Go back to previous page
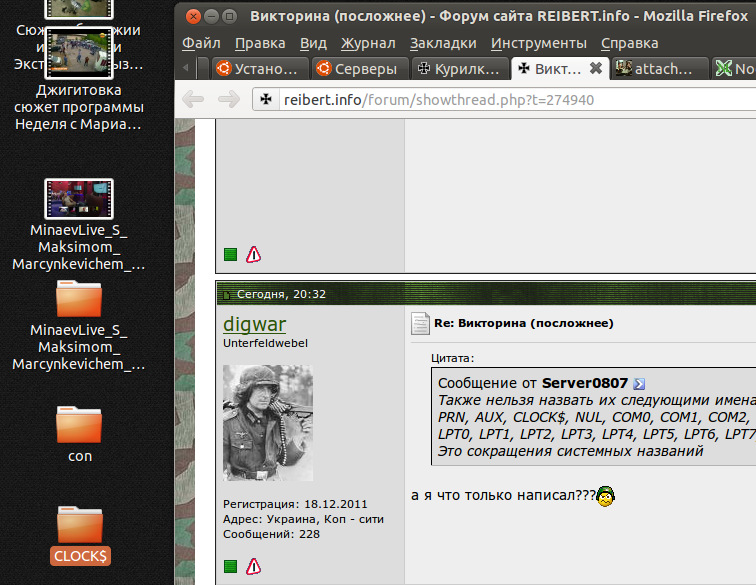The image size is (756, 585). click(193, 99)
